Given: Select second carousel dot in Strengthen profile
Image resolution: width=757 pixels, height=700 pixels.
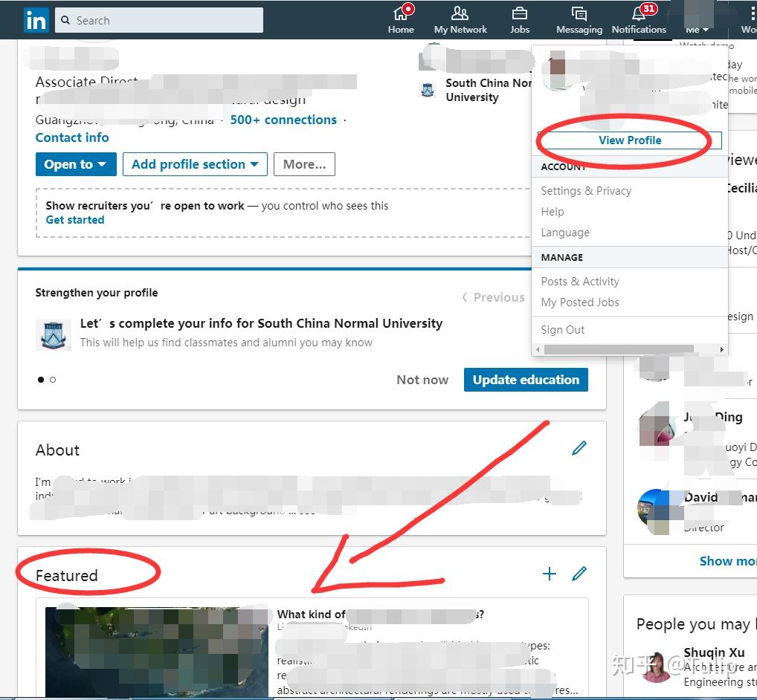Looking at the screenshot, I should pos(53,380).
